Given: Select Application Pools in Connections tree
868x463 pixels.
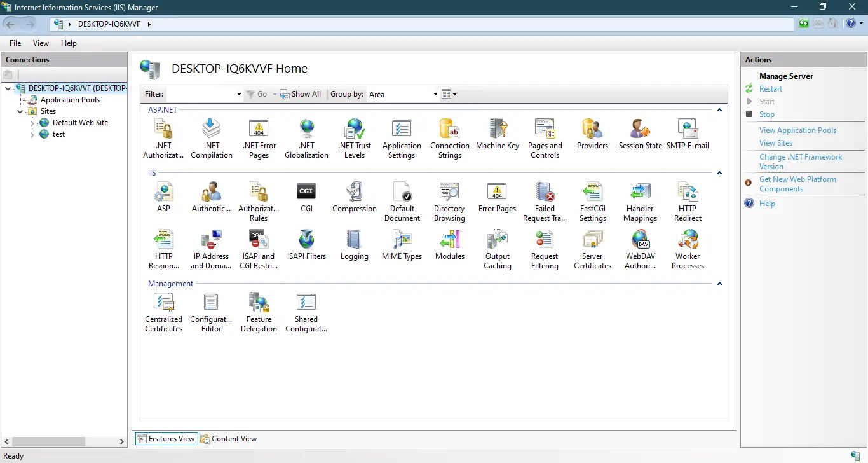Looking at the screenshot, I should (x=70, y=100).
